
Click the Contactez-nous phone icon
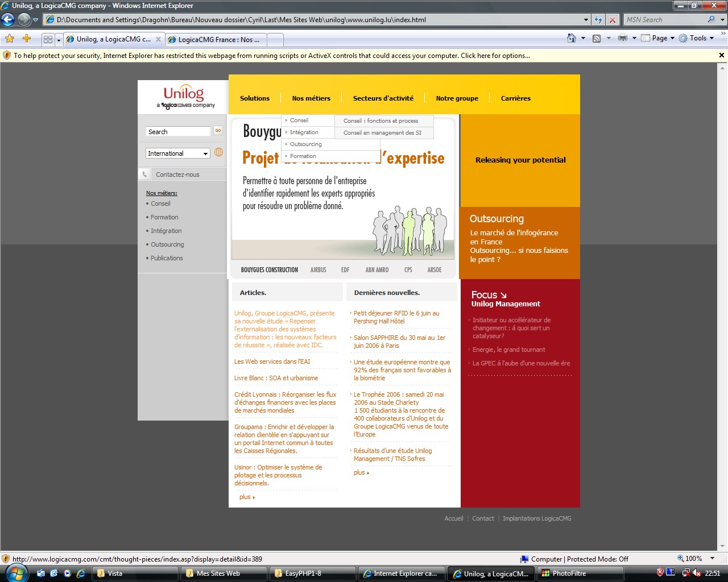coord(144,174)
